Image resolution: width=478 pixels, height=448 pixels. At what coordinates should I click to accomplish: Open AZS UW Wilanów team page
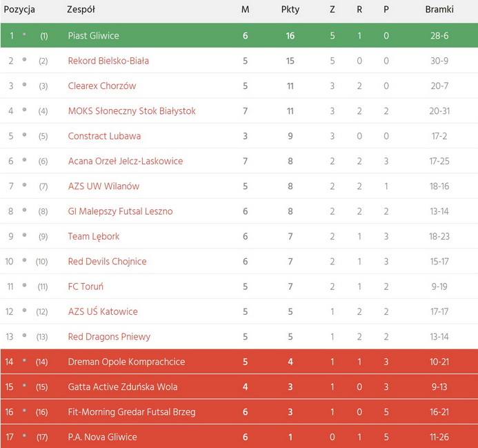[103, 186]
